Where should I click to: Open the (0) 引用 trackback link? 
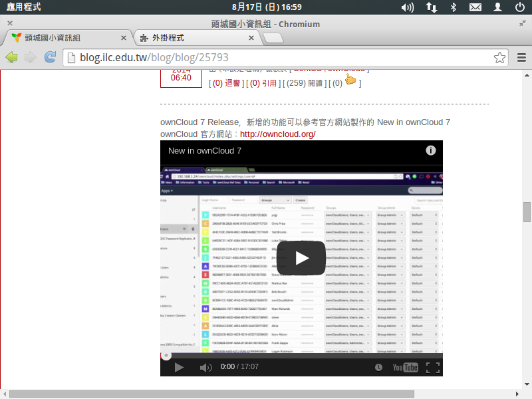point(263,83)
